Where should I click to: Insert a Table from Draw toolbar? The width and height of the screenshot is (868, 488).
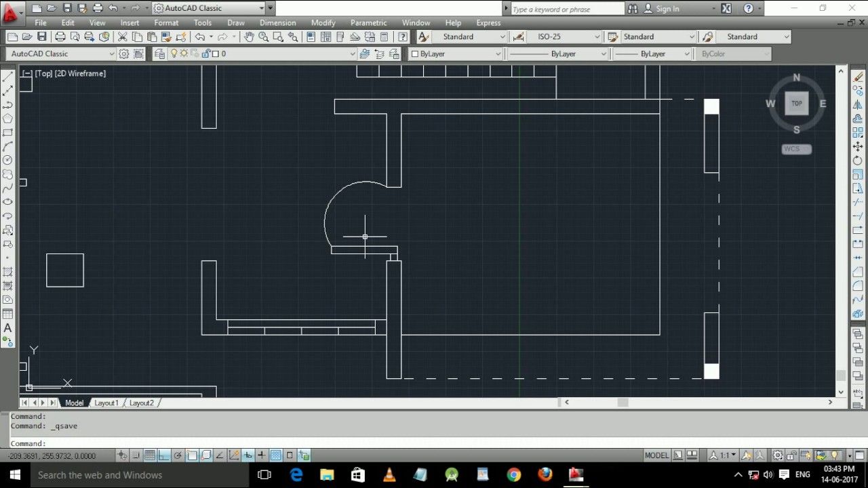[x=8, y=314]
